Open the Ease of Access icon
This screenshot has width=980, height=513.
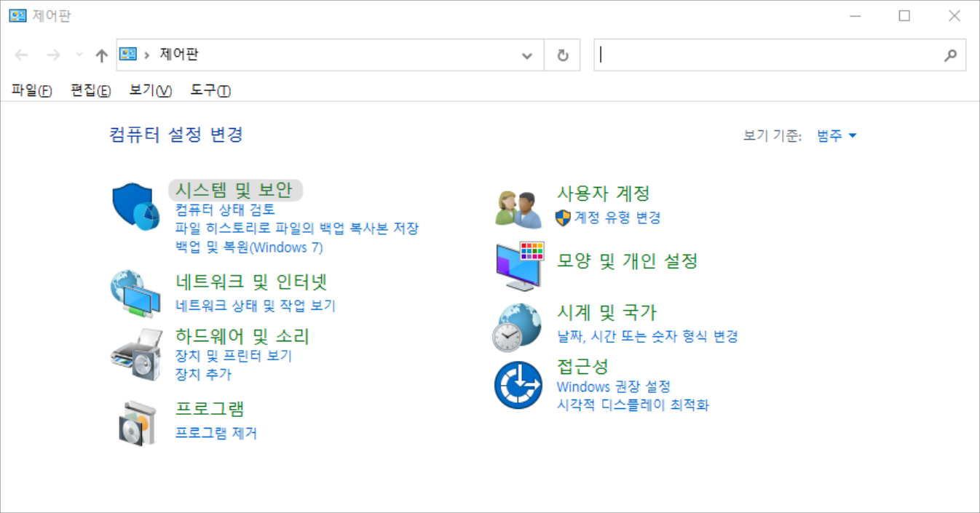518,385
